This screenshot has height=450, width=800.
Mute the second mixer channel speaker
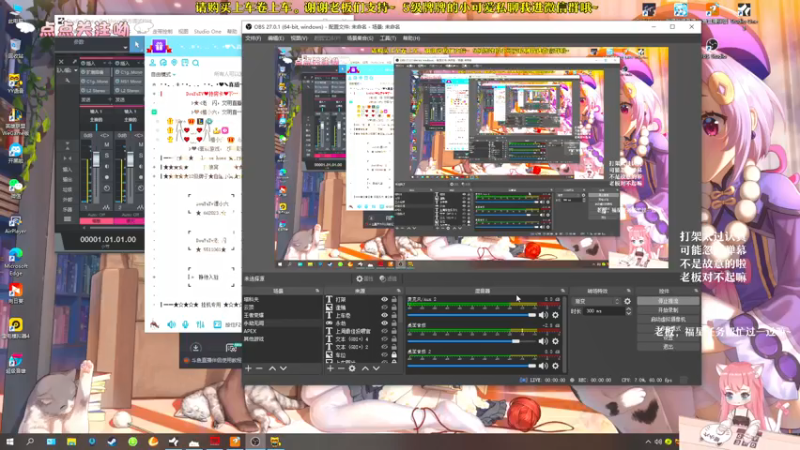[543, 341]
